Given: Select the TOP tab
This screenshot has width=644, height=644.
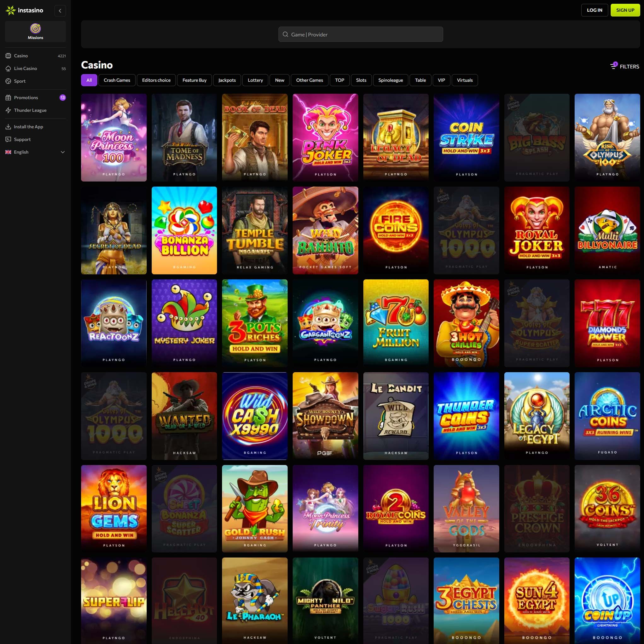Looking at the screenshot, I should pyautogui.click(x=339, y=80).
